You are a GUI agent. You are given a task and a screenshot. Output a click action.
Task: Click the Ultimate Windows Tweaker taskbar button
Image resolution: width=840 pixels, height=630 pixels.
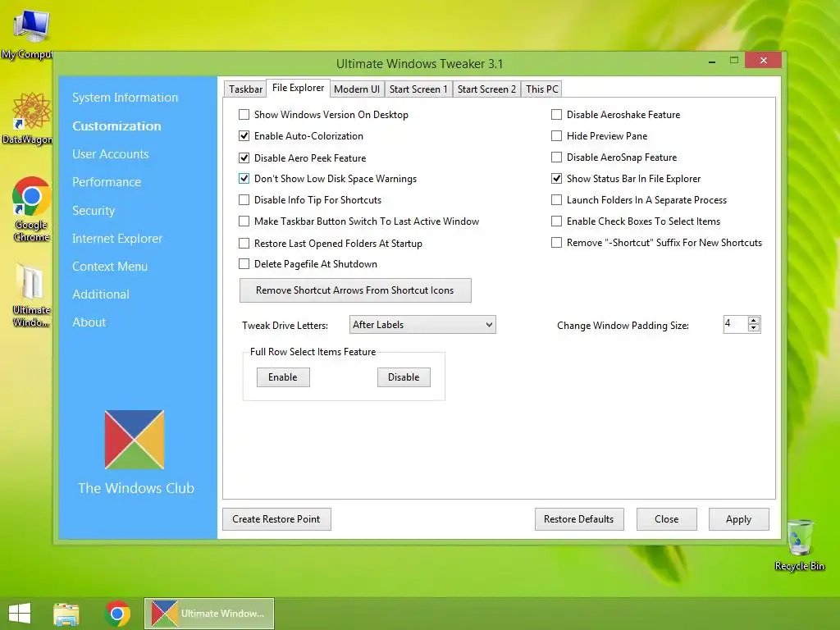point(209,614)
